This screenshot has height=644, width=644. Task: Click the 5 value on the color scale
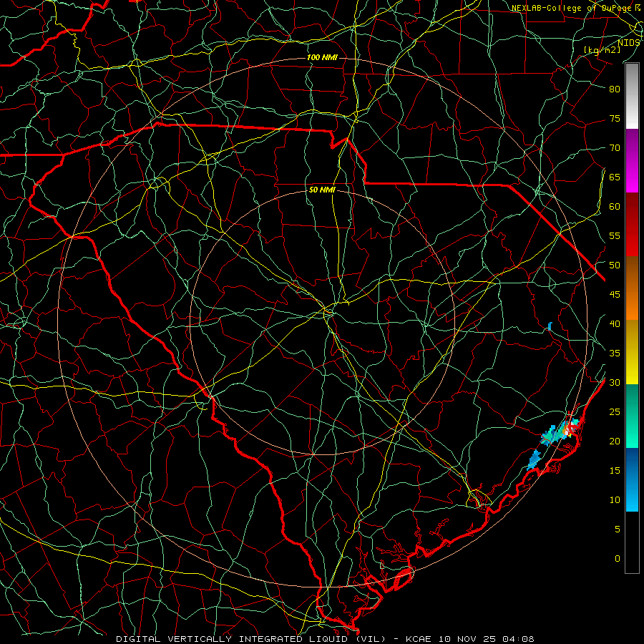618,530
